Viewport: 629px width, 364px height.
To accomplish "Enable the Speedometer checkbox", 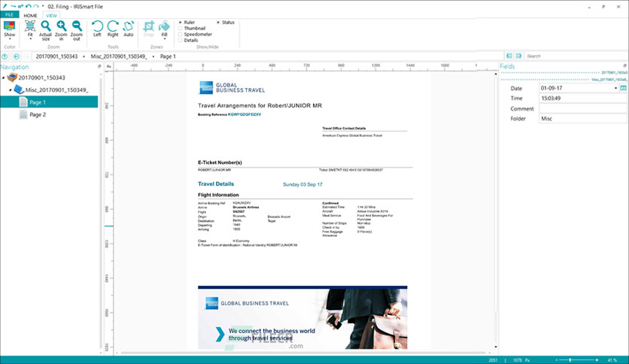I will [180, 35].
